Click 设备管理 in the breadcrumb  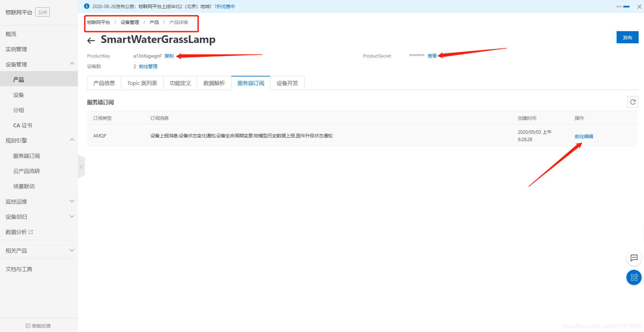point(130,22)
